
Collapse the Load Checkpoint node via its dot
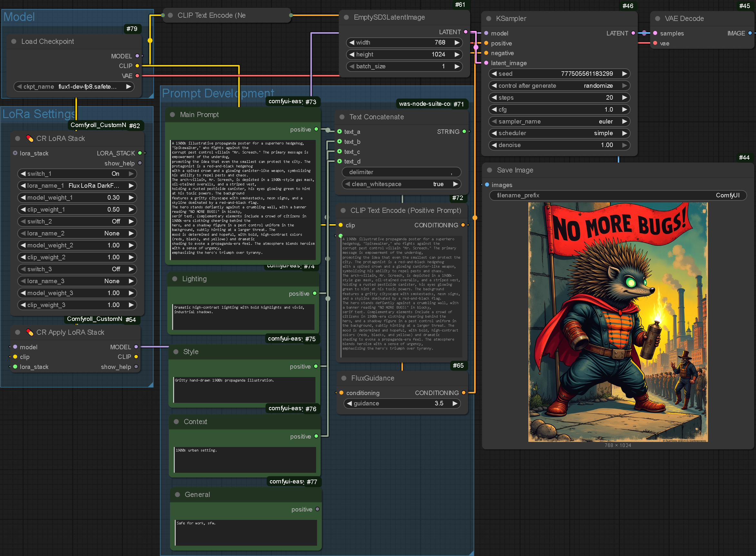(x=14, y=41)
